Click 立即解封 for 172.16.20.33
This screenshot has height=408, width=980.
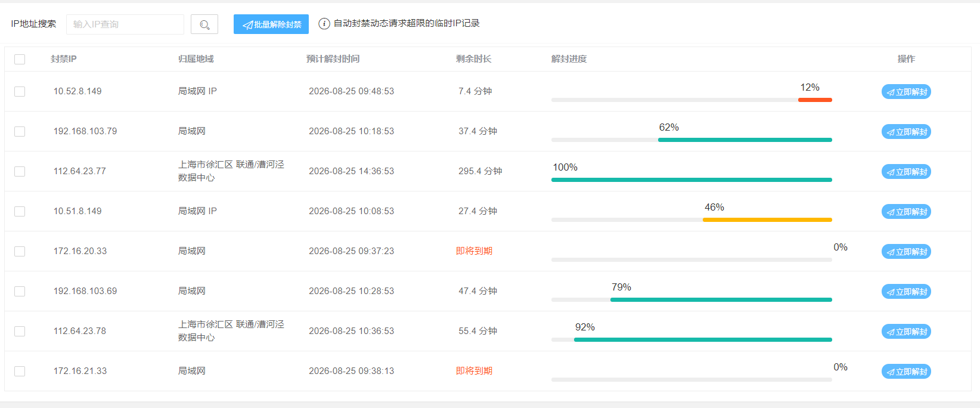pyautogui.click(x=906, y=252)
